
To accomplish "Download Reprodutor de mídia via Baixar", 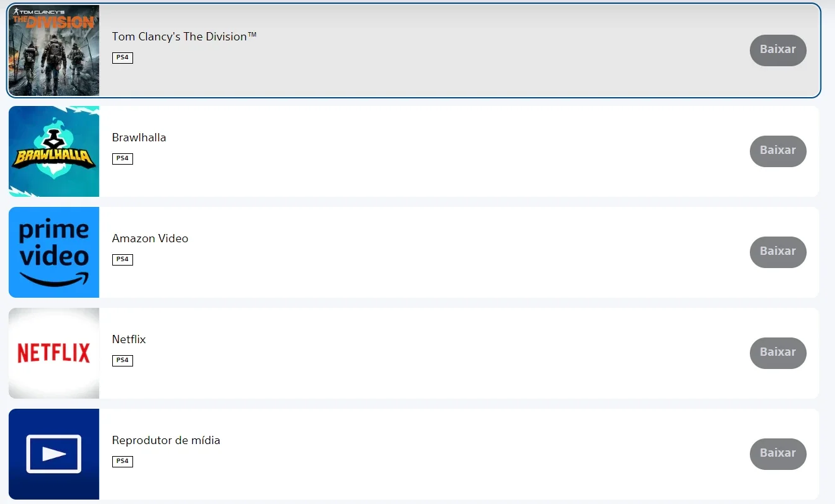I will [778, 454].
